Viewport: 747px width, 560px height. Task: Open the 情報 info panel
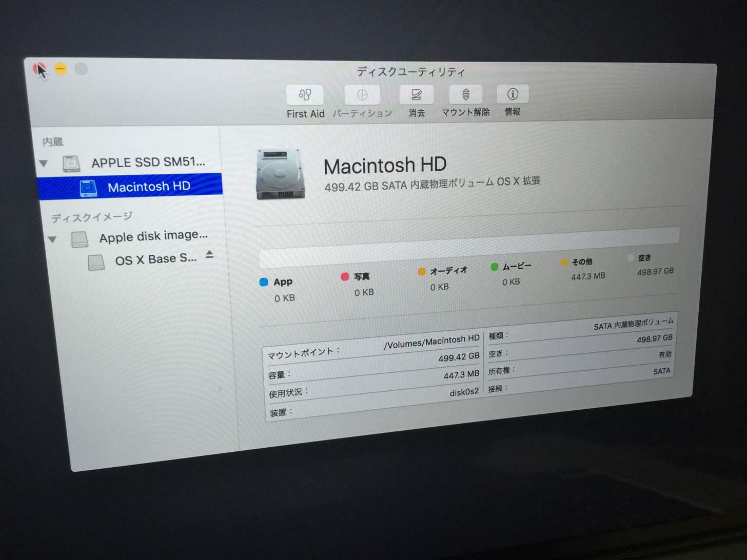(x=513, y=94)
